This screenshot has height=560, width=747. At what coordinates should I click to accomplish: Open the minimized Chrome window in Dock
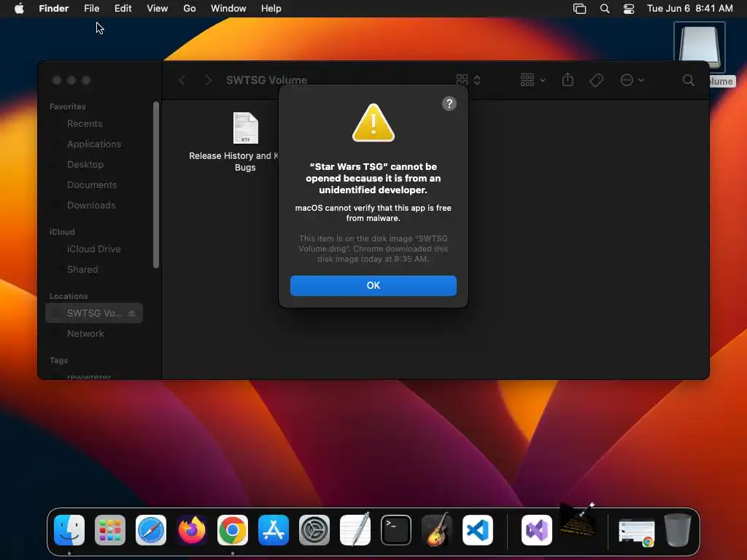coord(636,532)
